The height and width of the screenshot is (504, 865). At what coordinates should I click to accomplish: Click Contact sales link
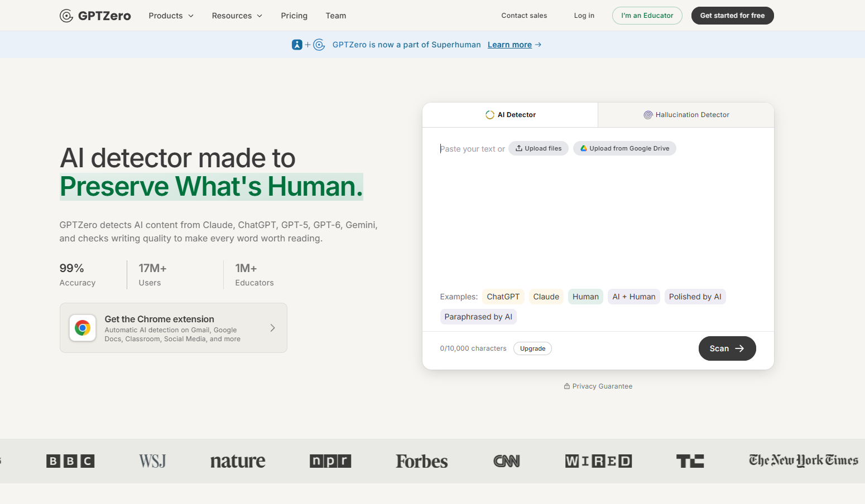pos(524,16)
